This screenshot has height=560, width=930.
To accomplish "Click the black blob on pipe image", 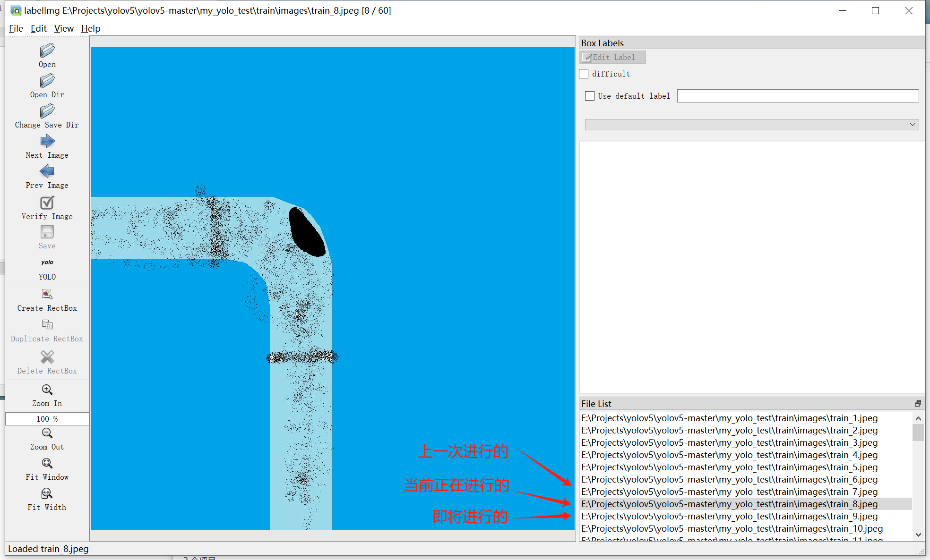I will (x=306, y=232).
